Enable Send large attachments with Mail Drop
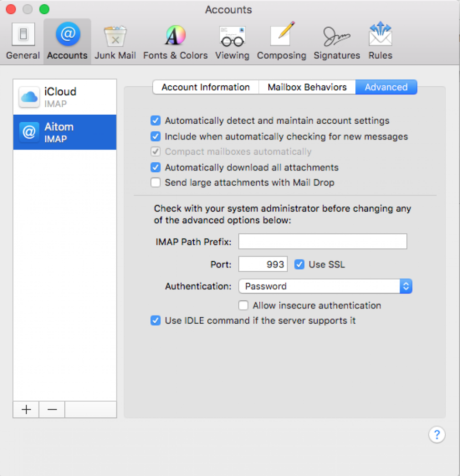The width and height of the screenshot is (460, 476). coord(156,182)
